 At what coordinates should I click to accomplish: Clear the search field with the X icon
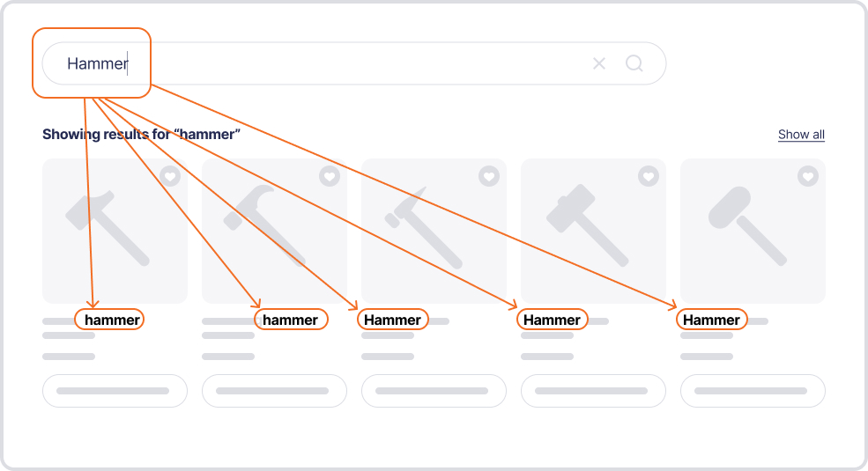tap(599, 63)
